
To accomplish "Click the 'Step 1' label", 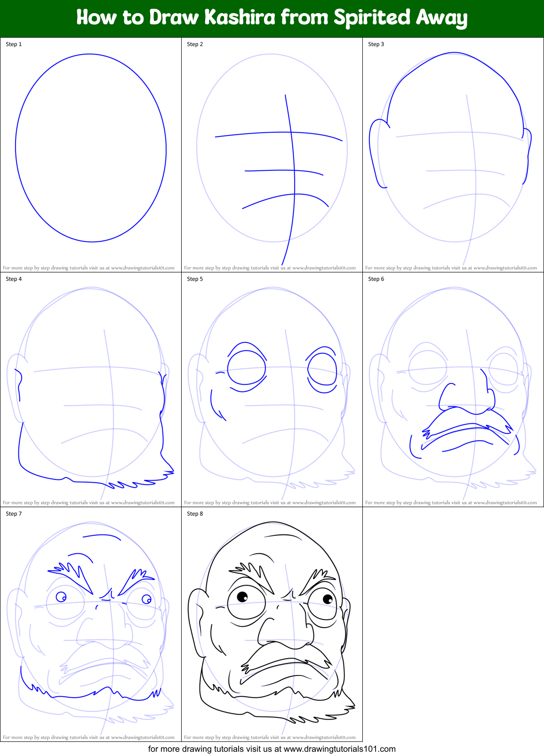I will coord(14,44).
